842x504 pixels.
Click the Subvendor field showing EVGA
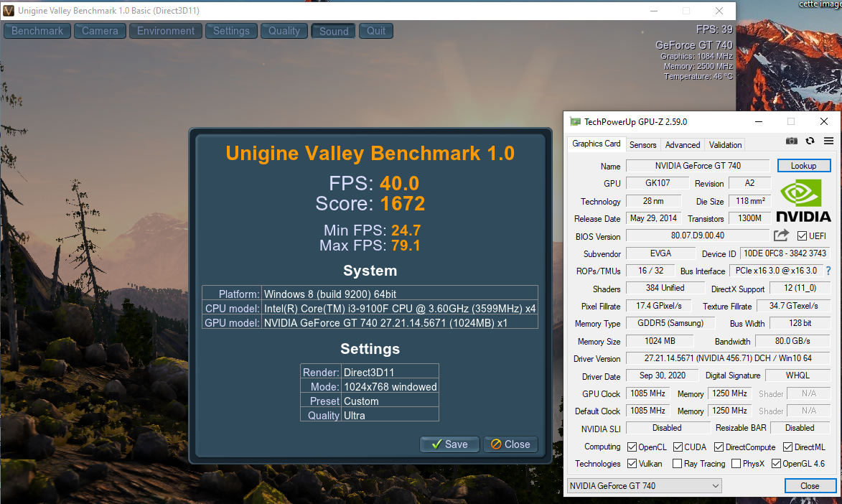pos(660,253)
